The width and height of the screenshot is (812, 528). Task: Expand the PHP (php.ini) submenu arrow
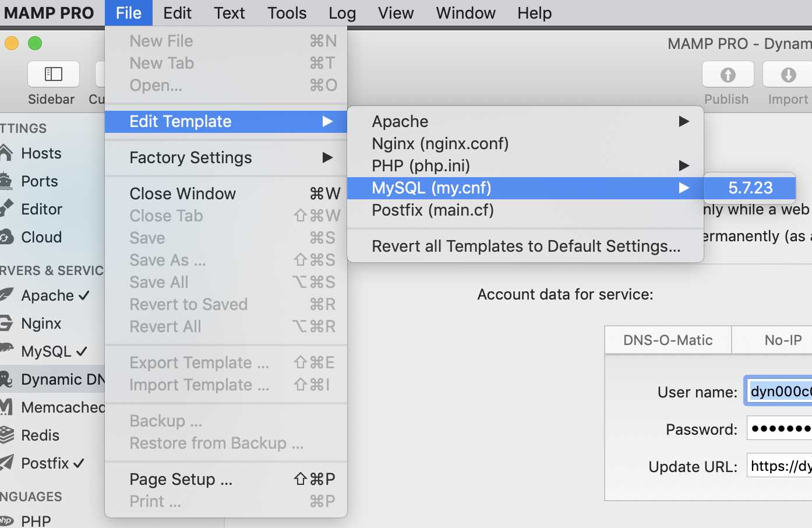(684, 166)
